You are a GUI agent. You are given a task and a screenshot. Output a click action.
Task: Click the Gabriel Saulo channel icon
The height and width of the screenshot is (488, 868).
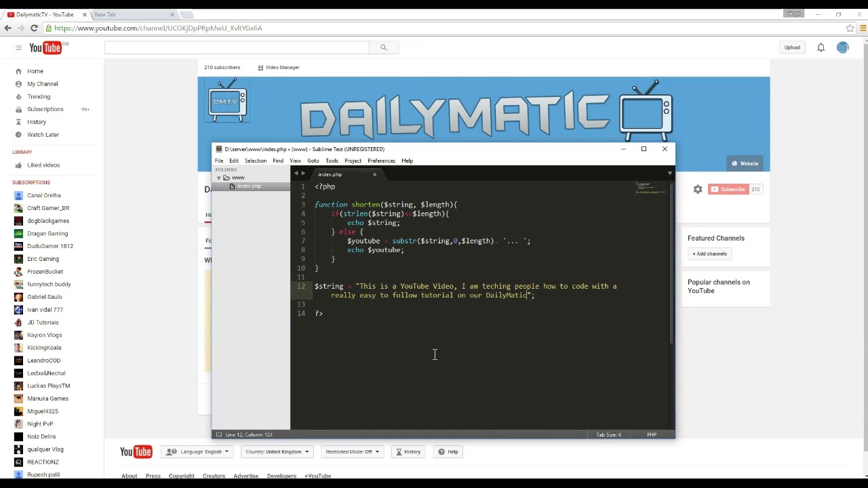[x=18, y=297]
